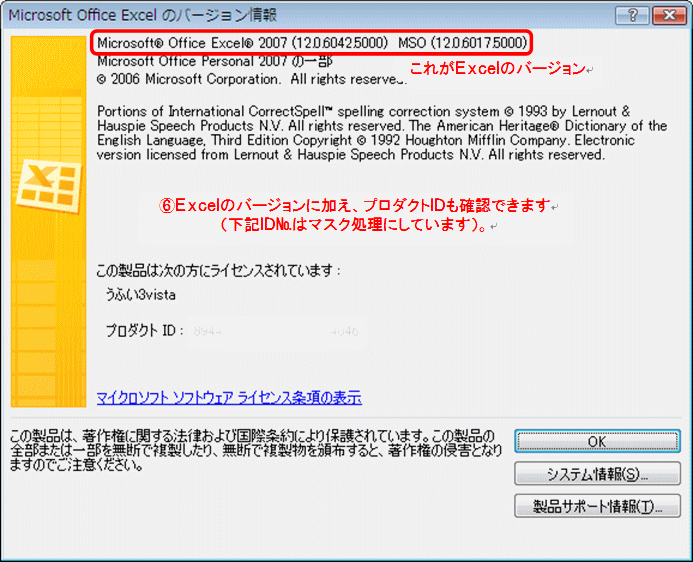Click the Portions of International CorrectSpell paragraph
The image size is (693, 562).
(382, 133)
